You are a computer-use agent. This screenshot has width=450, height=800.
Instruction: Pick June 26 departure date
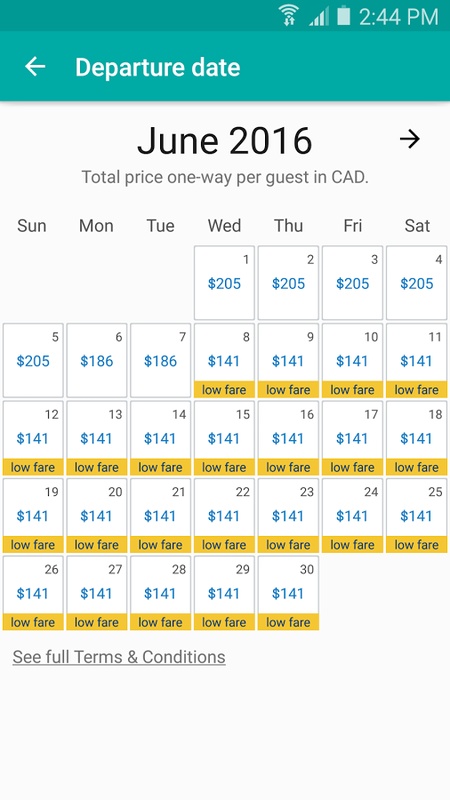pos(33,593)
